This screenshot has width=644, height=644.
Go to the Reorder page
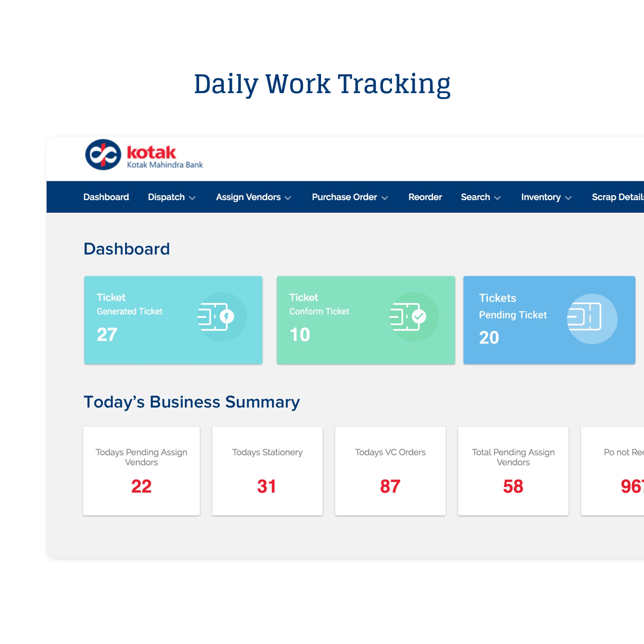pos(425,197)
